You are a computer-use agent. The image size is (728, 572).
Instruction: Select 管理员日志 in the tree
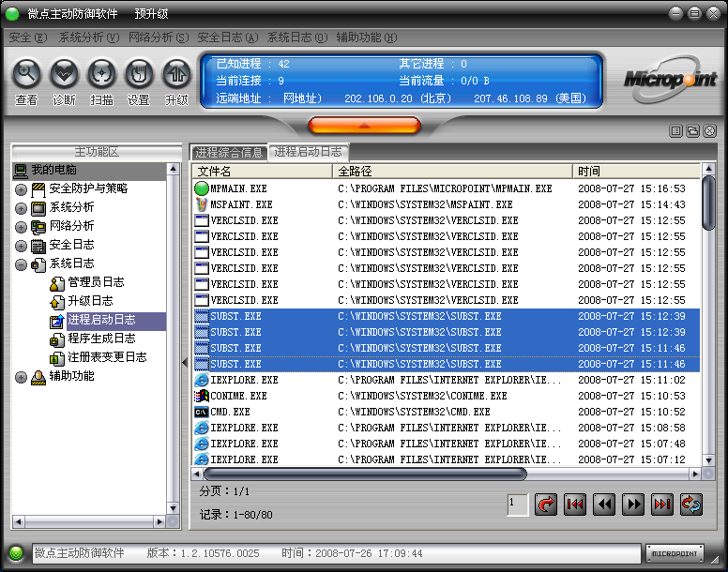tap(96, 282)
